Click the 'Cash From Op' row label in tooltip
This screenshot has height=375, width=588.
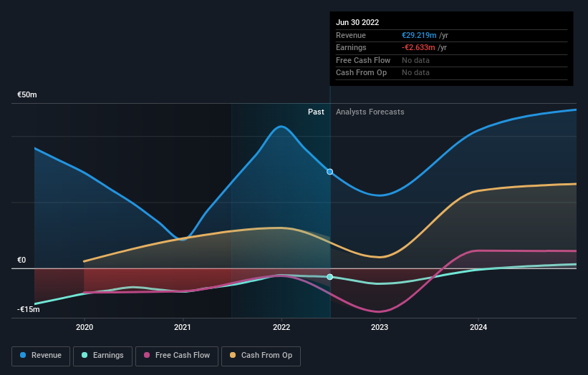point(361,73)
